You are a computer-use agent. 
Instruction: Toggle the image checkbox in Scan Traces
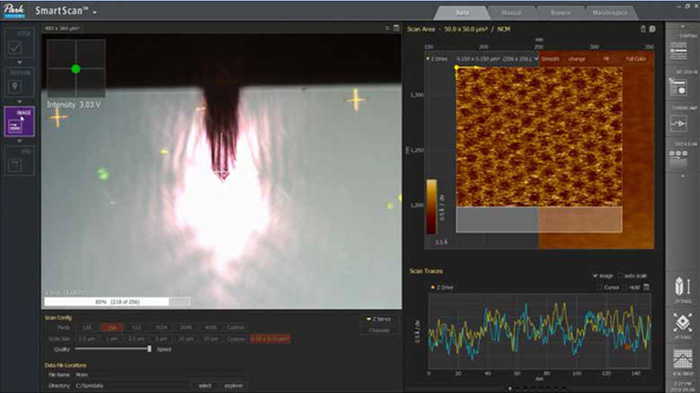click(x=595, y=276)
